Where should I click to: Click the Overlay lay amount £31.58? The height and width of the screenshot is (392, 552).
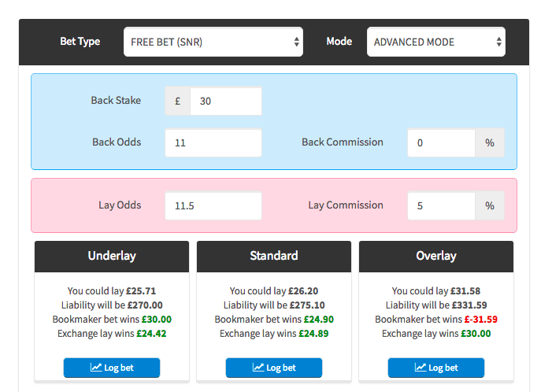coord(465,291)
